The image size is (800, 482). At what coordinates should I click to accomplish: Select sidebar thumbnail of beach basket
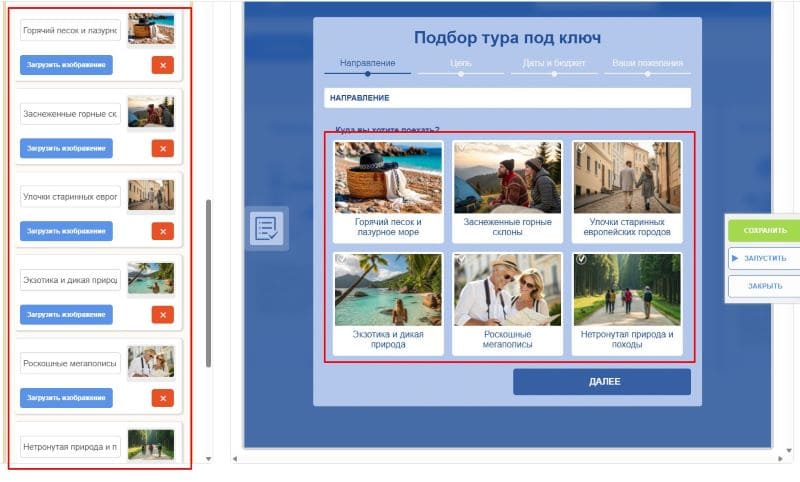tap(151, 29)
